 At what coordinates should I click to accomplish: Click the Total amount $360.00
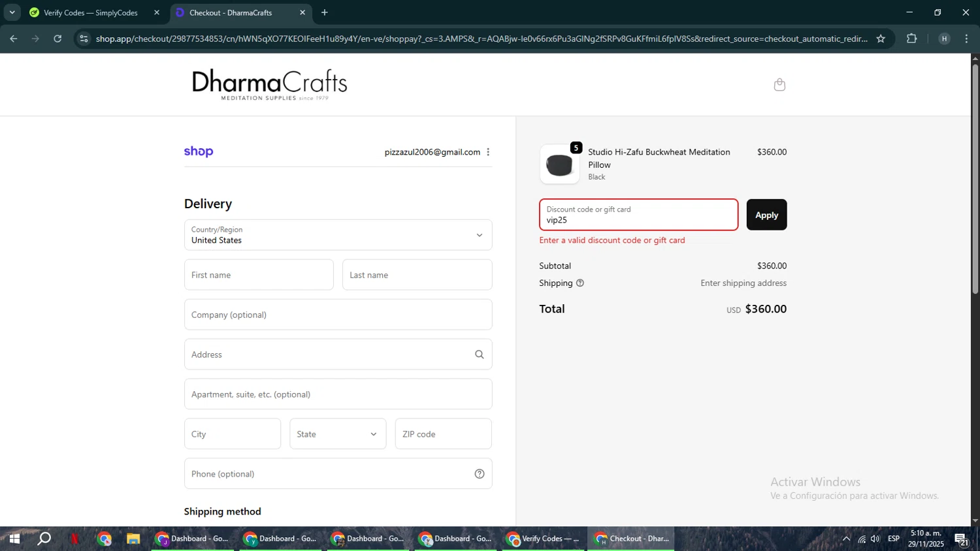click(x=766, y=309)
